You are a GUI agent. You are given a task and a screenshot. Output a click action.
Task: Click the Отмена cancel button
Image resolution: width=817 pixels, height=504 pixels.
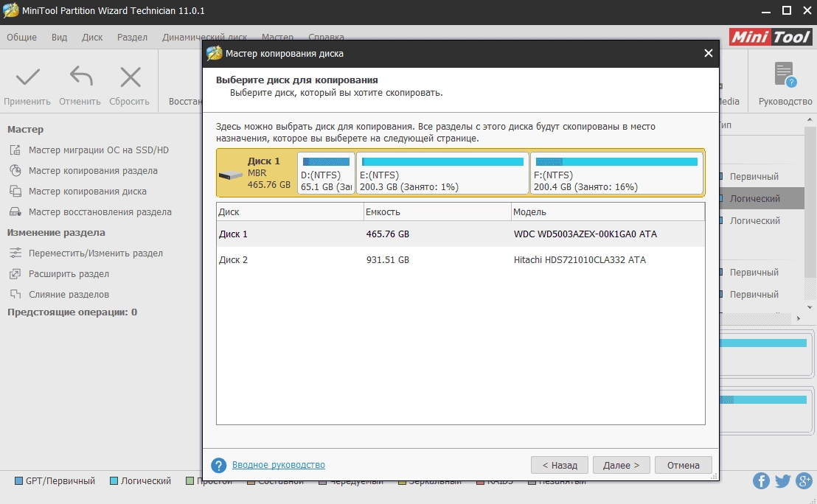coord(683,465)
